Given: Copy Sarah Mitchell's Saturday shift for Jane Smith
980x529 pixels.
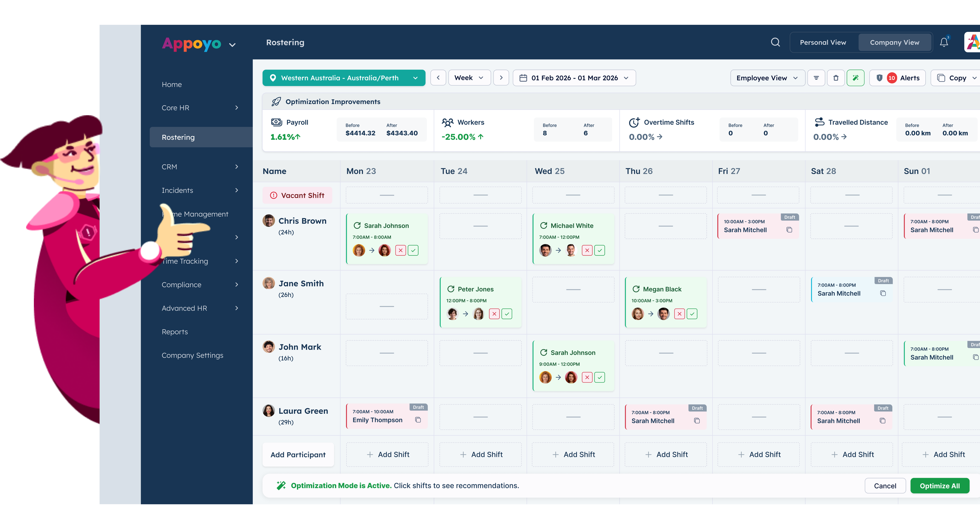Looking at the screenshot, I should (883, 293).
